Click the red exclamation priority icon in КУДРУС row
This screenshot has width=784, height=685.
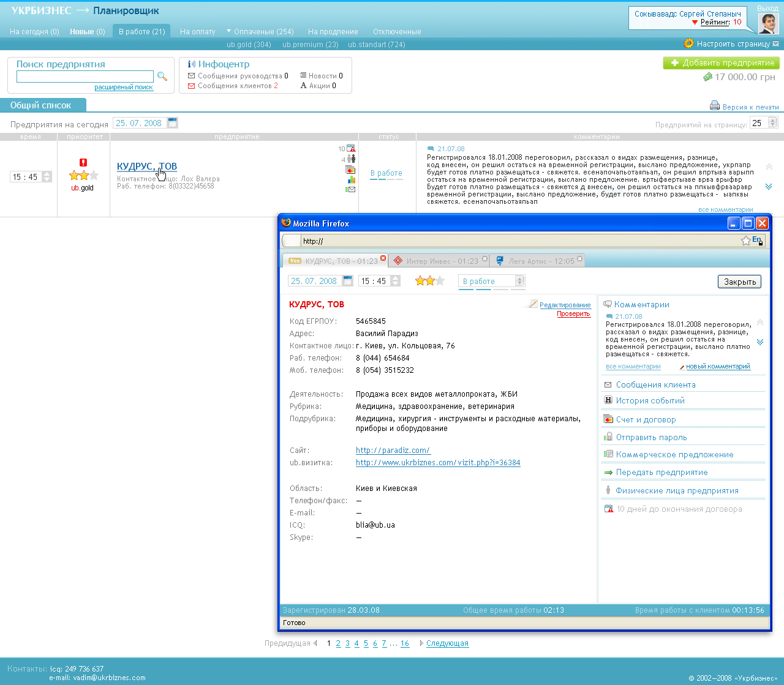83,162
